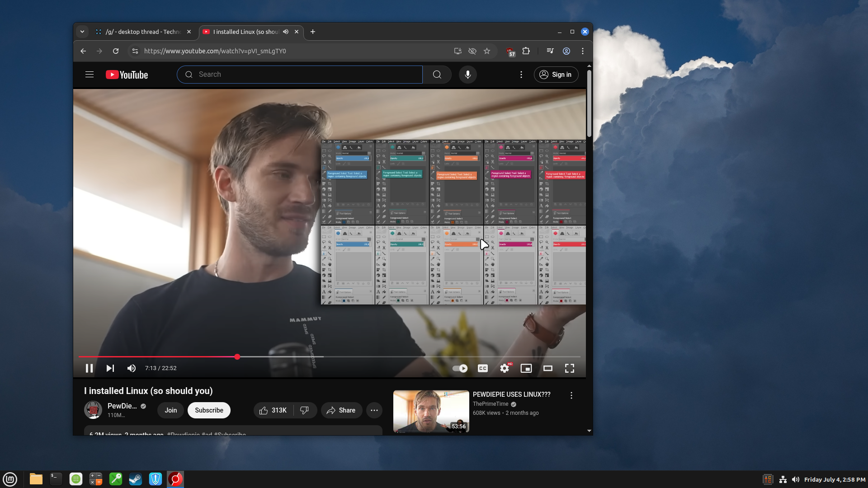Open the network tray icon
This screenshot has width=868, height=488.
[x=783, y=479]
